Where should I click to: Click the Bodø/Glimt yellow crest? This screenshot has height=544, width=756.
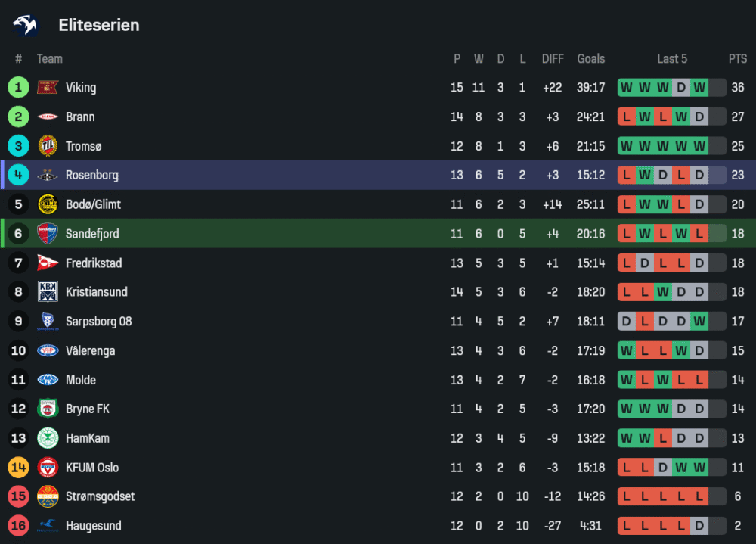[x=48, y=204]
